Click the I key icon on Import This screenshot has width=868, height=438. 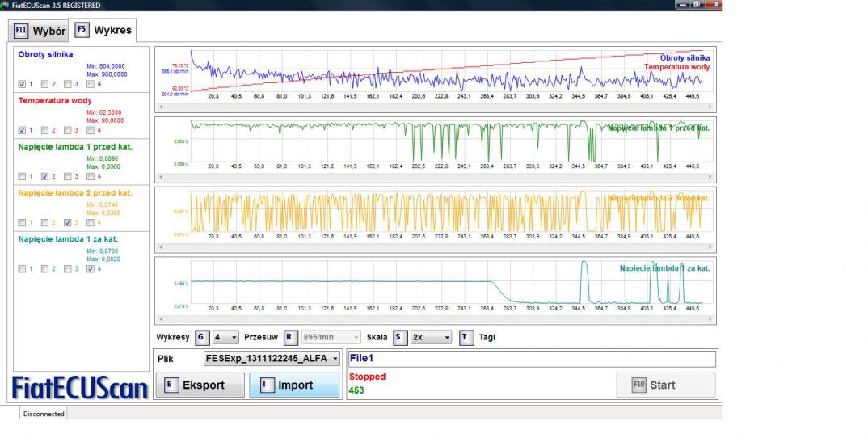(266, 385)
